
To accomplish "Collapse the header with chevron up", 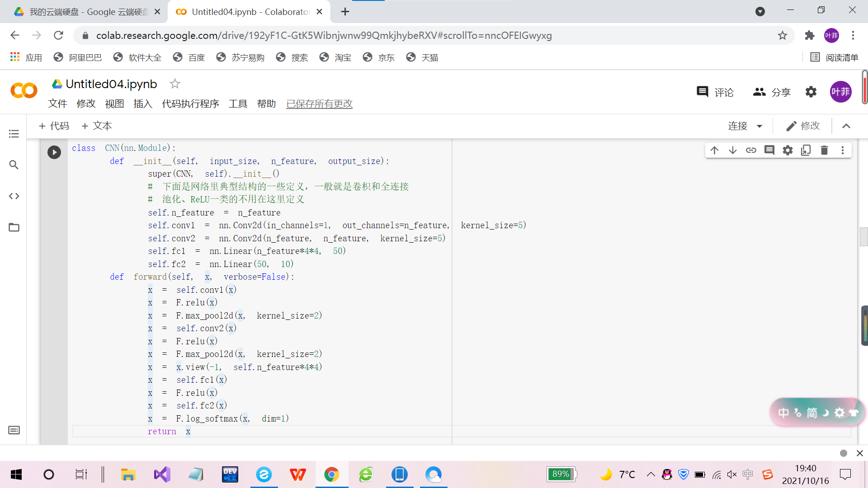I will pyautogui.click(x=846, y=126).
